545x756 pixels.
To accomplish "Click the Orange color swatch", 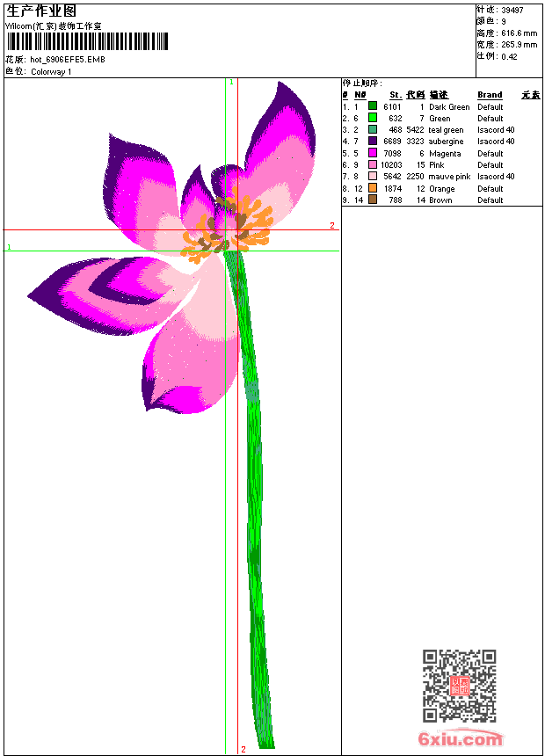I will point(373,188).
